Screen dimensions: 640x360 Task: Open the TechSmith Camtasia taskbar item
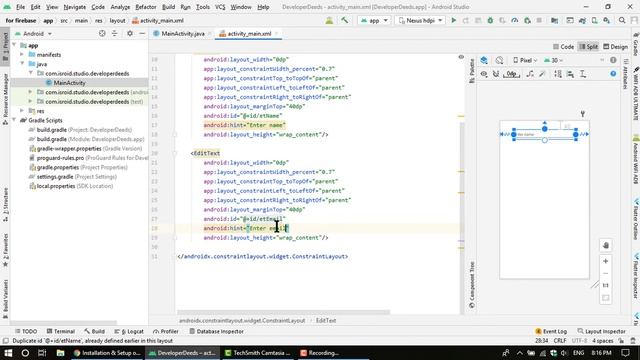pyautogui.click(x=258, y=353)
